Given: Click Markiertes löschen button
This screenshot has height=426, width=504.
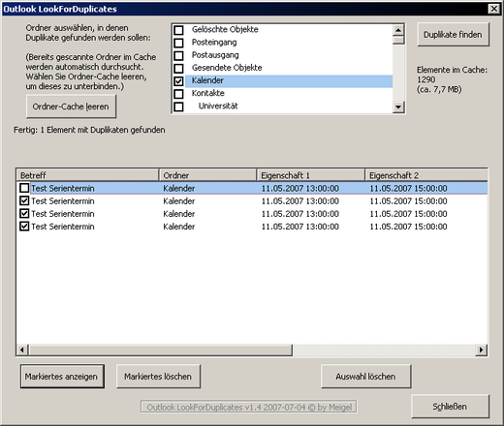Looking at the screenshot, I should coord(158,377).
